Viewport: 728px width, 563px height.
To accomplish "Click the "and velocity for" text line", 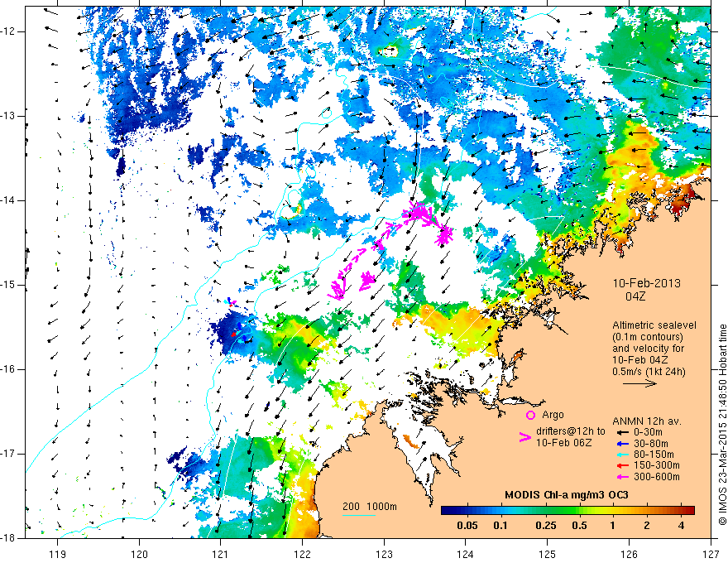I will click(x=648, y=349).
